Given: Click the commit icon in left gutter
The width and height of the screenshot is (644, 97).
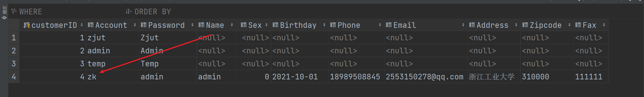Looking at the screenshot, I should pos(4,18).
